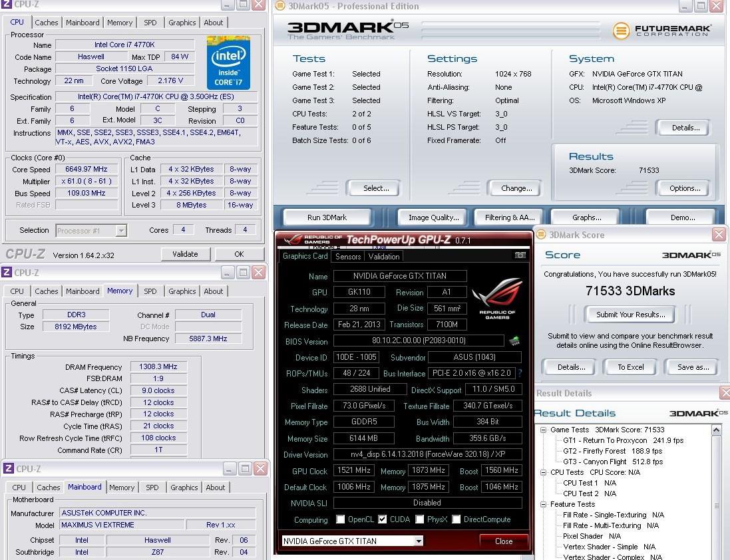Click Submit Your Results... button
730x560 pixels.
coord(630,315)
